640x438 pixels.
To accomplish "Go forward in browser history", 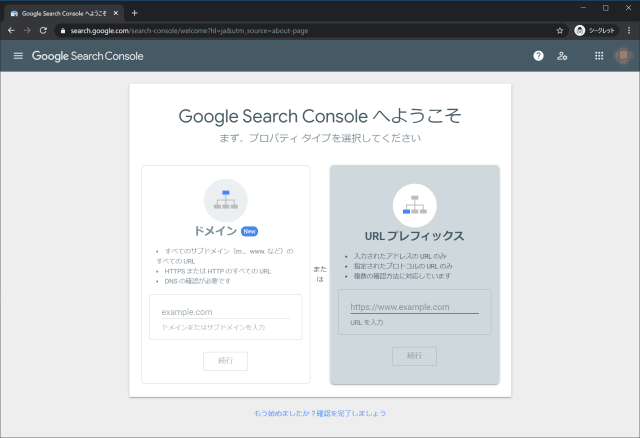I will click(x=27, y=31).
